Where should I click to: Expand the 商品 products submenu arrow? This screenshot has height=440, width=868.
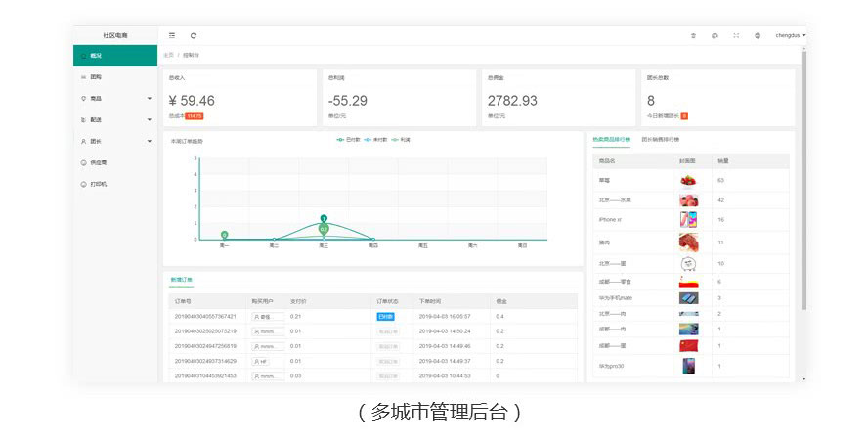pos(149,99)
